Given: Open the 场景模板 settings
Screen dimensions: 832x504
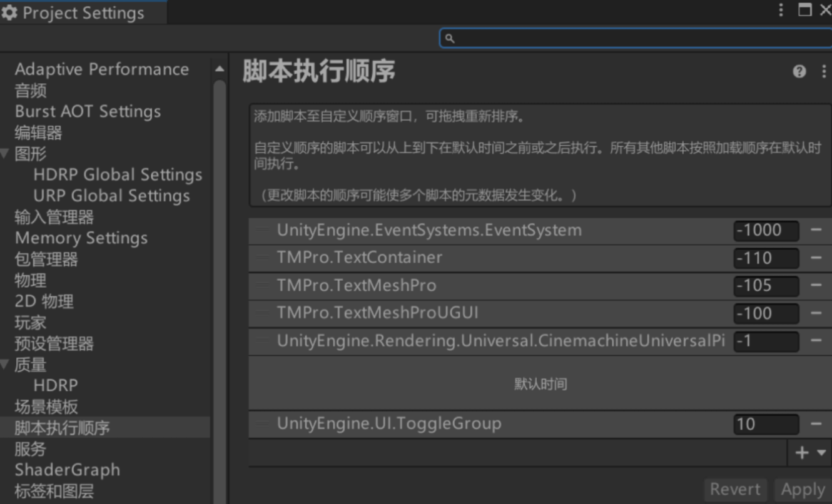Looking at the screenshot, I should [x=46, y=407].
